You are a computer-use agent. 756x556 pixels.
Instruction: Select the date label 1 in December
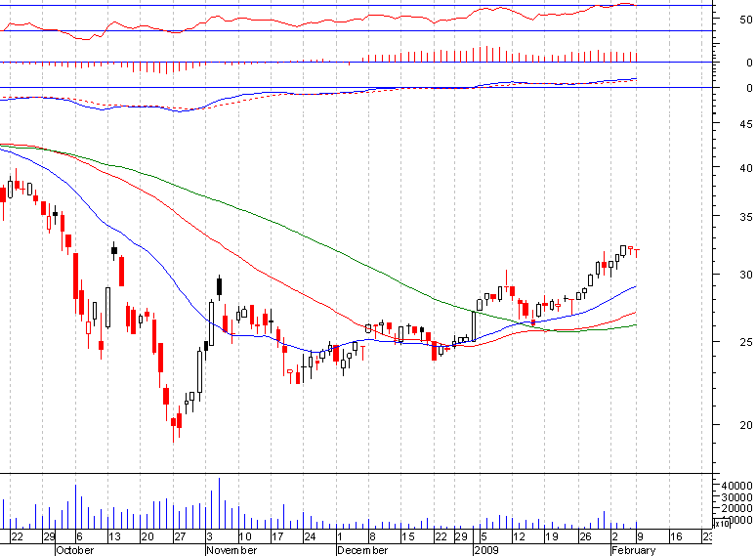pyautogui.click(x=340, y=536)
